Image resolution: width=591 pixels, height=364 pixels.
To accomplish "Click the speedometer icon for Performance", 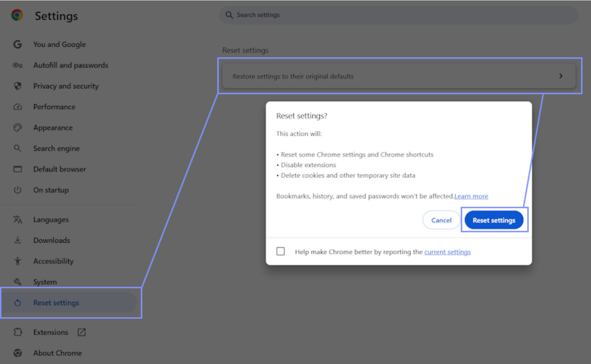I will (18, 107).
